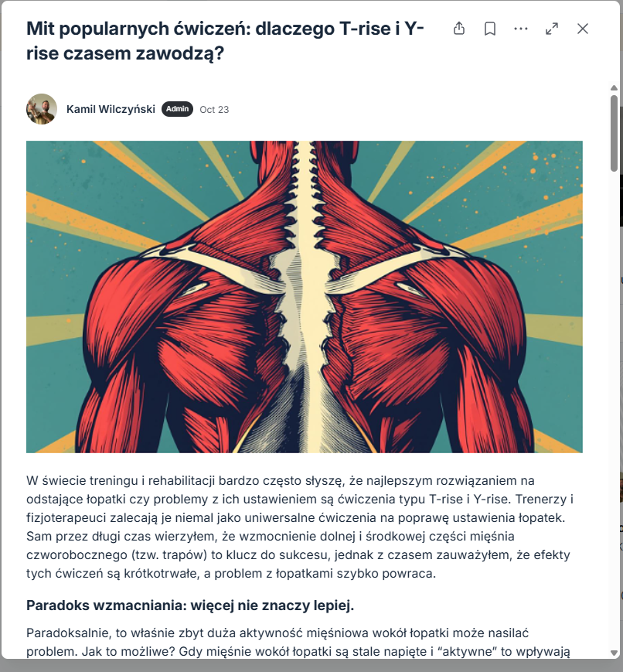The height and width of the screenshot is (672, 623).
Task: Open the three-dot more options menu
Action: (x=521, y=29)
